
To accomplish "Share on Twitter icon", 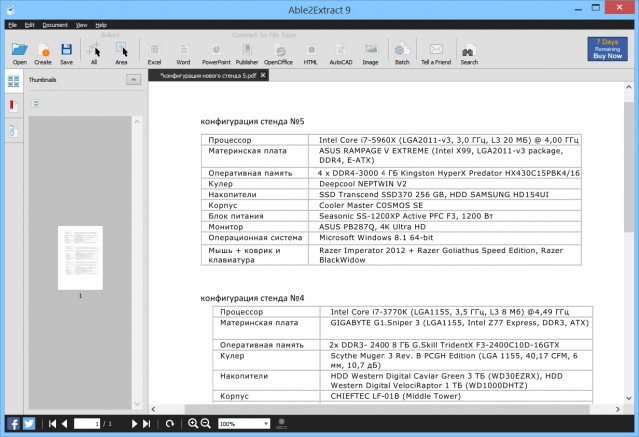I will [x=29, y=424].
